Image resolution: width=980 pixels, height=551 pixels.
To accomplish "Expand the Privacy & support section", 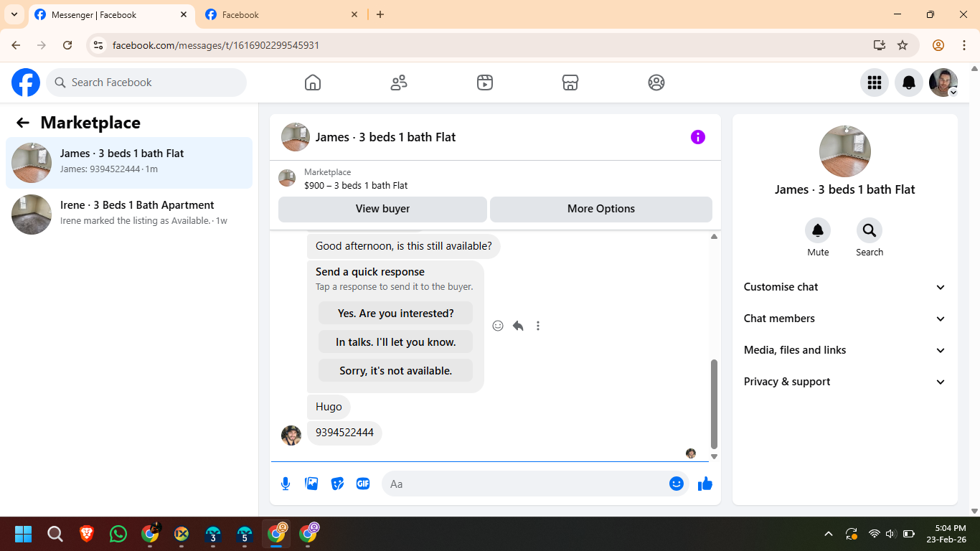I will pyautogui.click(x=845, y=382).
